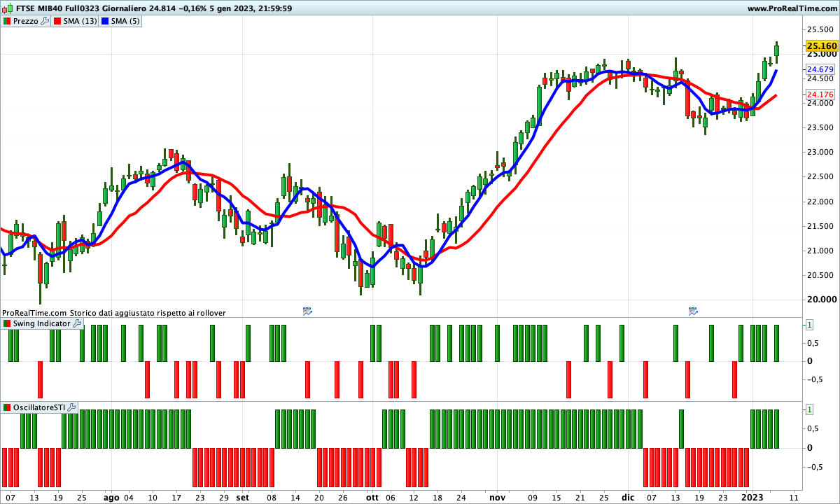Image resolution: width=840 pixels, height=504 pixels.
Task: Click the blue 24.679 SMA value tag
Action: point(820,69)
